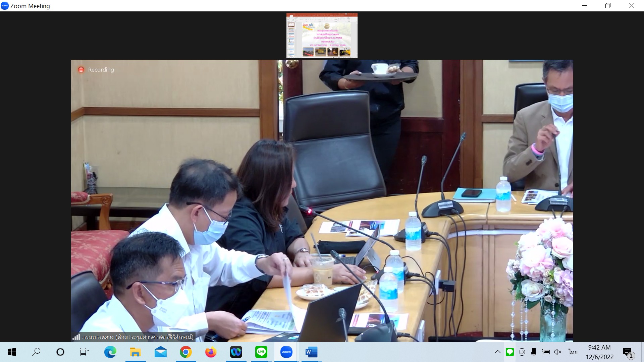This screenshot has height=362, width=644.
Task: Launch Firefox browser from the taskbar
Action: [x=211, y=352]
